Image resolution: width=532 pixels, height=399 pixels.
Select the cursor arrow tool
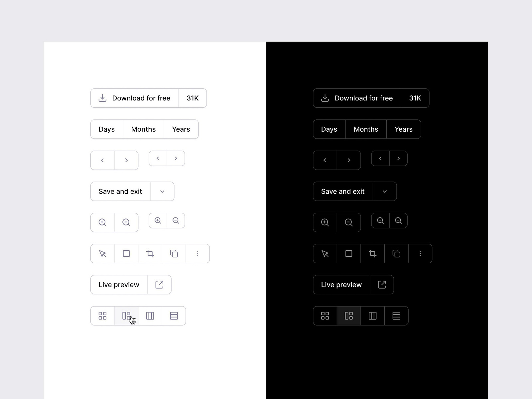coord(102,253)
